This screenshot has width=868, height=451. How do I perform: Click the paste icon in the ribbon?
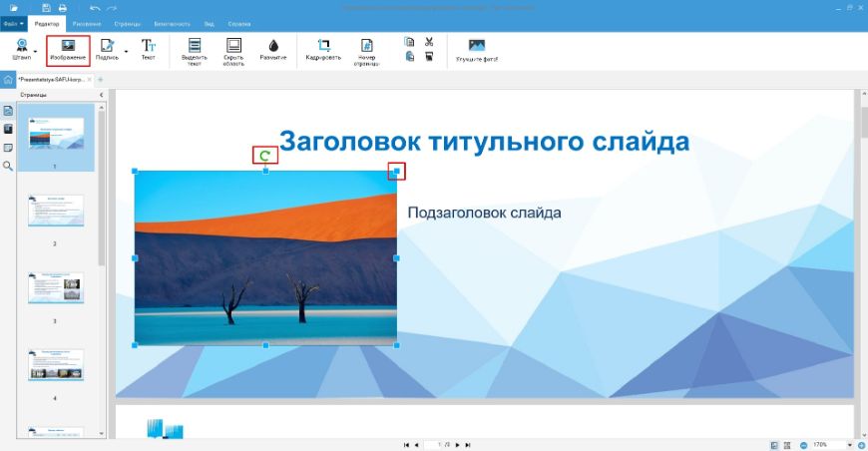click(x=409, y=57)
